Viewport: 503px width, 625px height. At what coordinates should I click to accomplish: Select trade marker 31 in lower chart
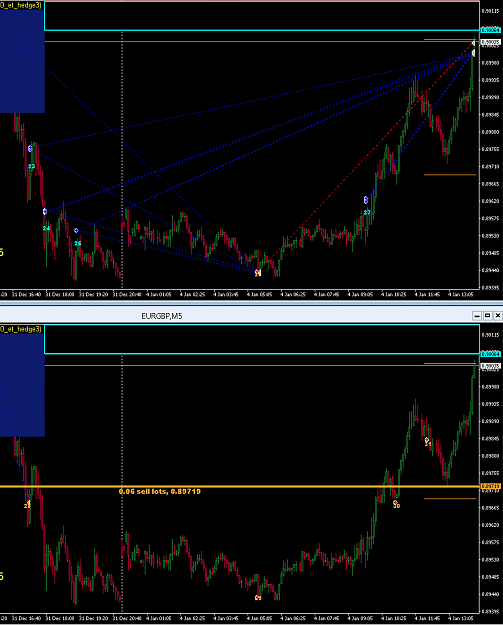point(428,444)
